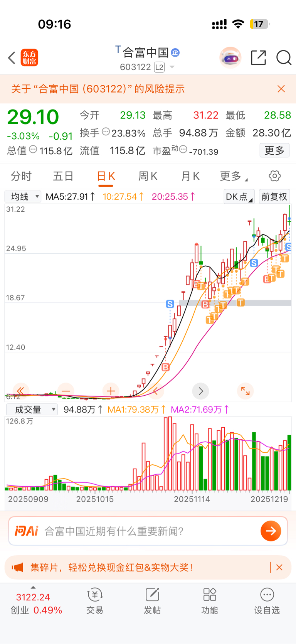Expand the 更多 chart period menu
296x644 pixels.
[234, 176]
